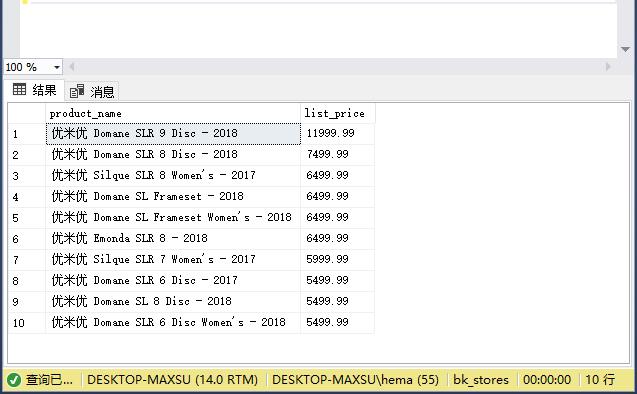Image resolution: width=637 pixels, height=394 pixels.
Task: Select cell Domane SL Frameset - 2018
Action: point(173,197)
